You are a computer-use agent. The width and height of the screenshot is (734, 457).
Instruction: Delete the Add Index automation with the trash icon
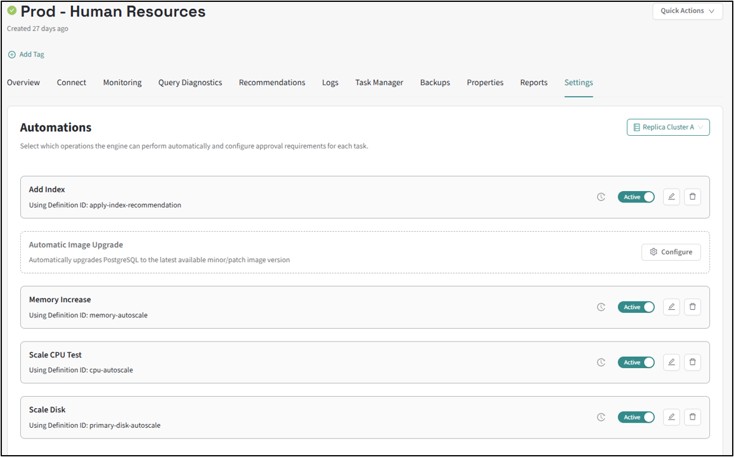(x=693, y=197)
